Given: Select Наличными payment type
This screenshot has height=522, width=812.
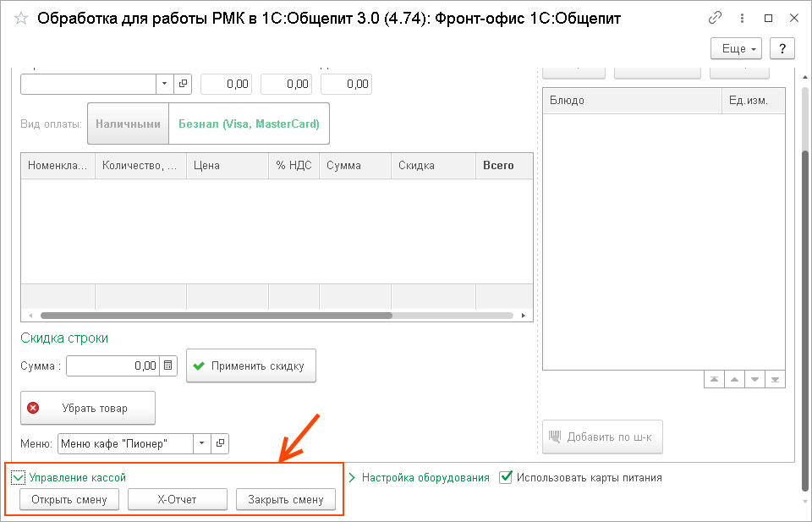Looking at the screenshot, I should 128,124.
